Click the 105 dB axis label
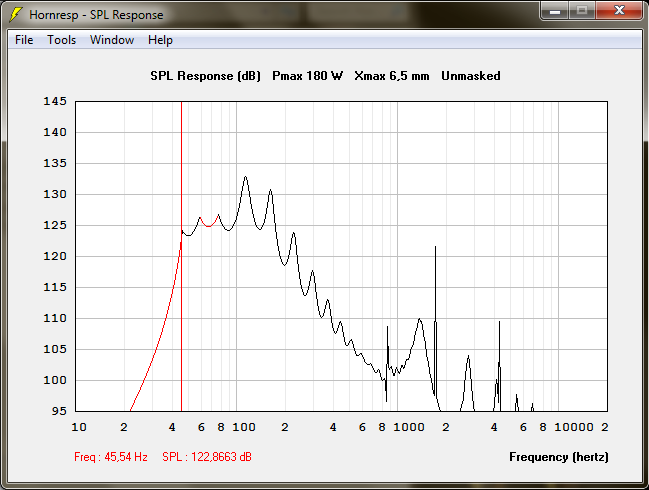649x490 pixels. pos(55,349)
